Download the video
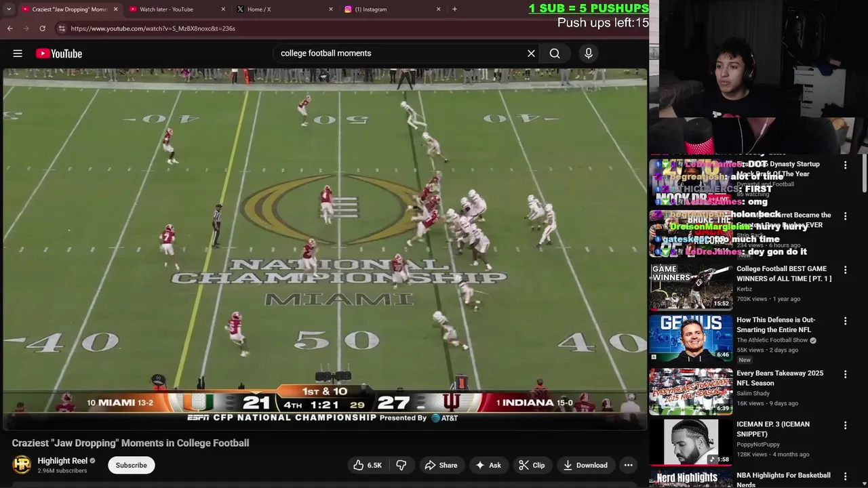The width and height of the screenshot is (868, 488). tap(585, 465)
